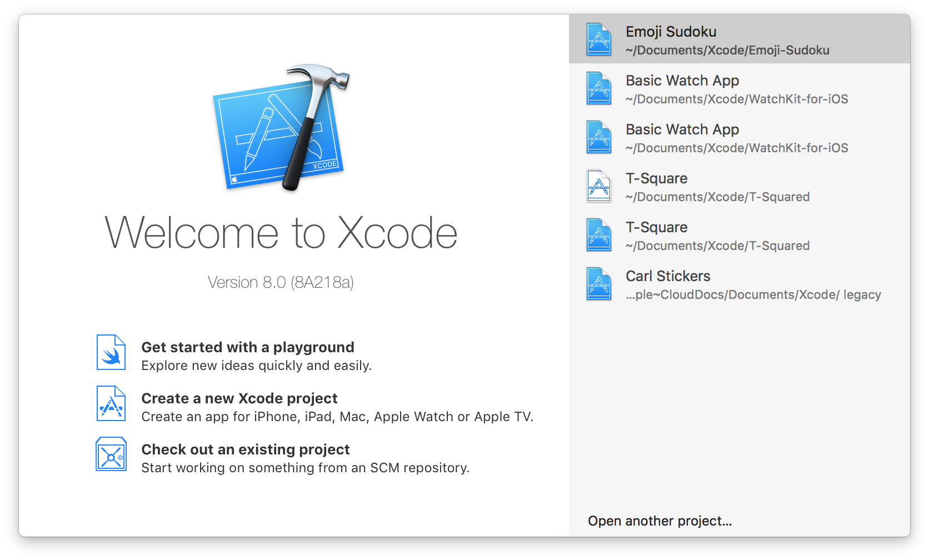The width and height of the screenshot is (929, 560).
Task: Click the Swift playground file icon
Action: [x=111, y=352]
